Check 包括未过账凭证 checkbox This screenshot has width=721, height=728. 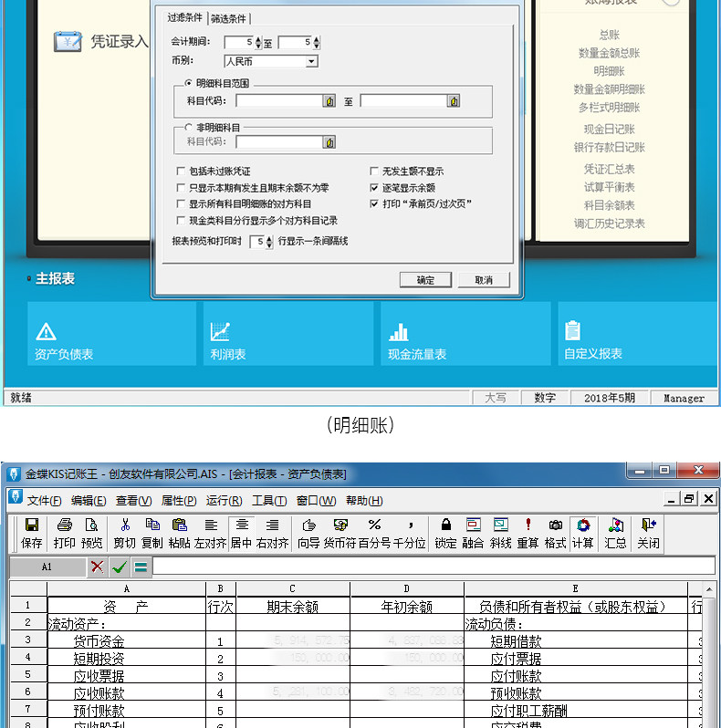181,172
